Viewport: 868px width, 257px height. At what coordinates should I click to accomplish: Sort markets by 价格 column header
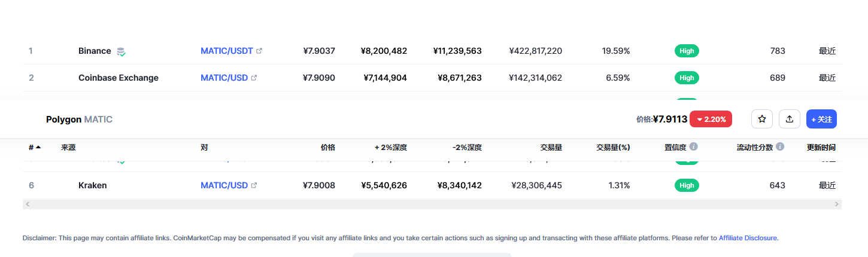click(327, 147)
